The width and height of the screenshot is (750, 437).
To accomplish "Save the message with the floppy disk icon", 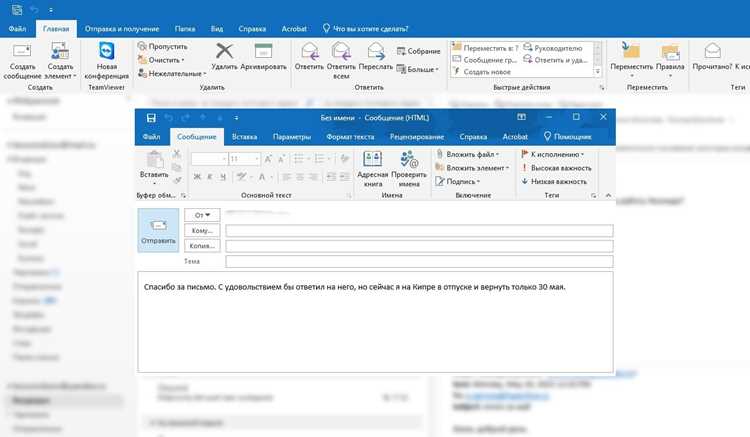I will coord(151,118).
